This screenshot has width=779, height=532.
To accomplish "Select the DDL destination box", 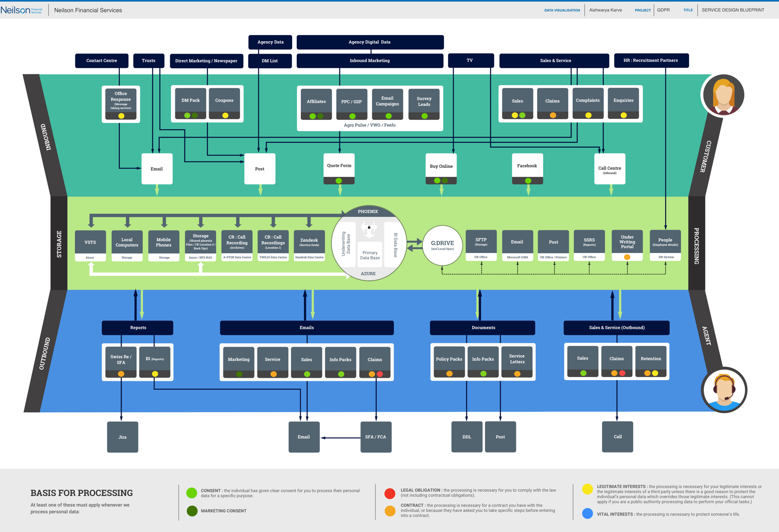I will 467,437.
